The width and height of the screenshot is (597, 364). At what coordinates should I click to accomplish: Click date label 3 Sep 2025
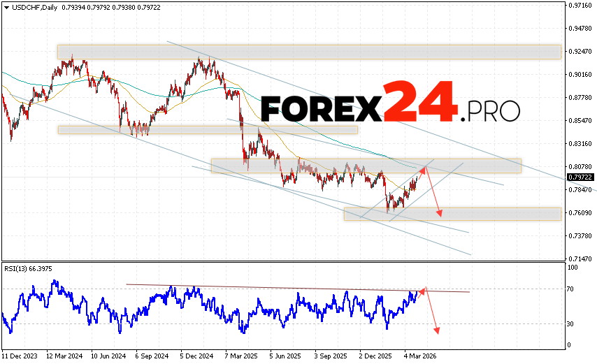(x=331, y=356)
